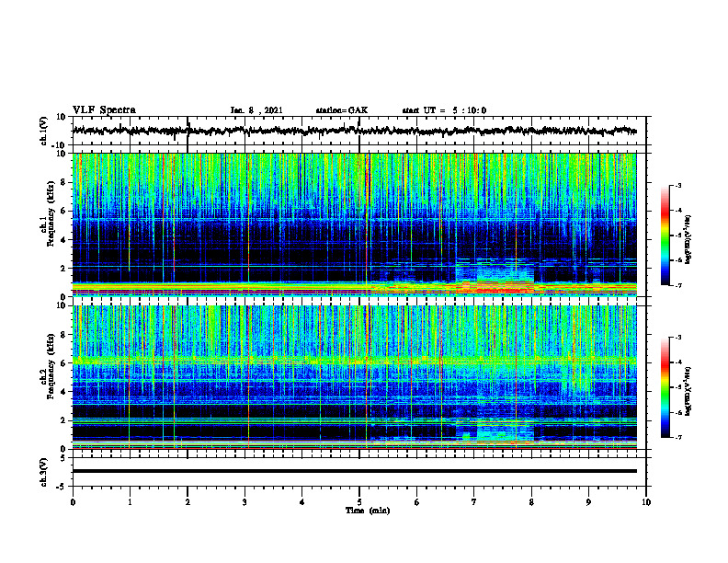
Task: Click the "Time (min)" x-axis label
Action: (368, 511)
